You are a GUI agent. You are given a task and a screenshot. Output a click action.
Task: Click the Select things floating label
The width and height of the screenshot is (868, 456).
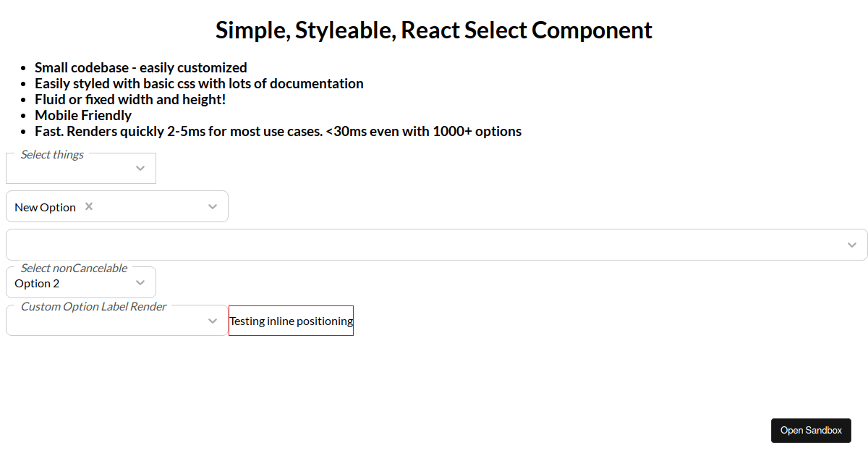52,154
